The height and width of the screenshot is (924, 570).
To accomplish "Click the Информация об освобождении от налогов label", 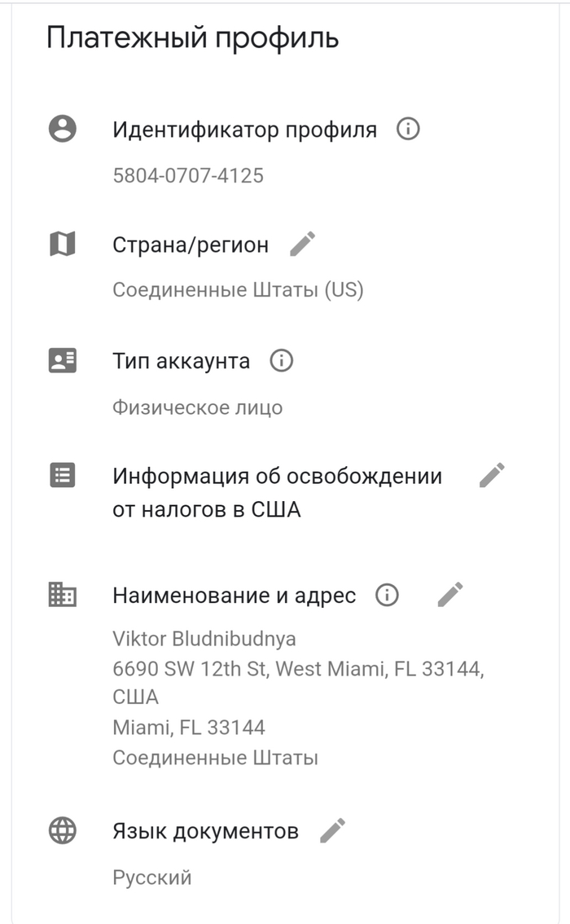I will click(x=277, y=492).
